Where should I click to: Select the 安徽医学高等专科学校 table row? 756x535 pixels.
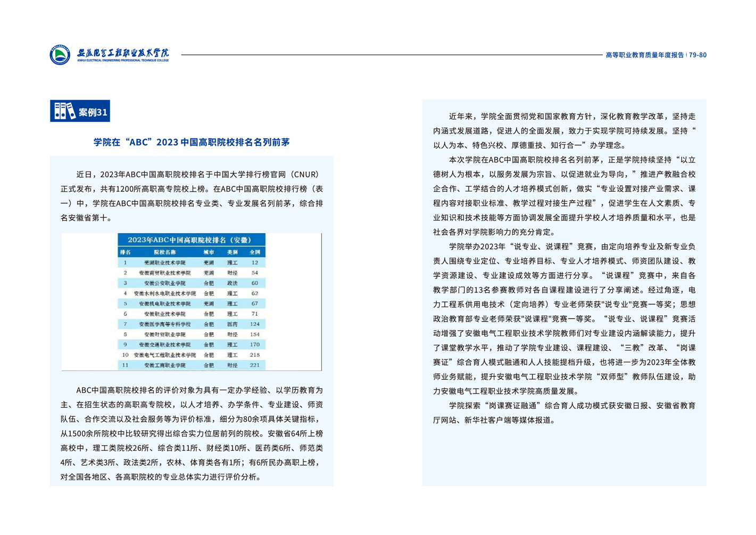tap(191, 324)
